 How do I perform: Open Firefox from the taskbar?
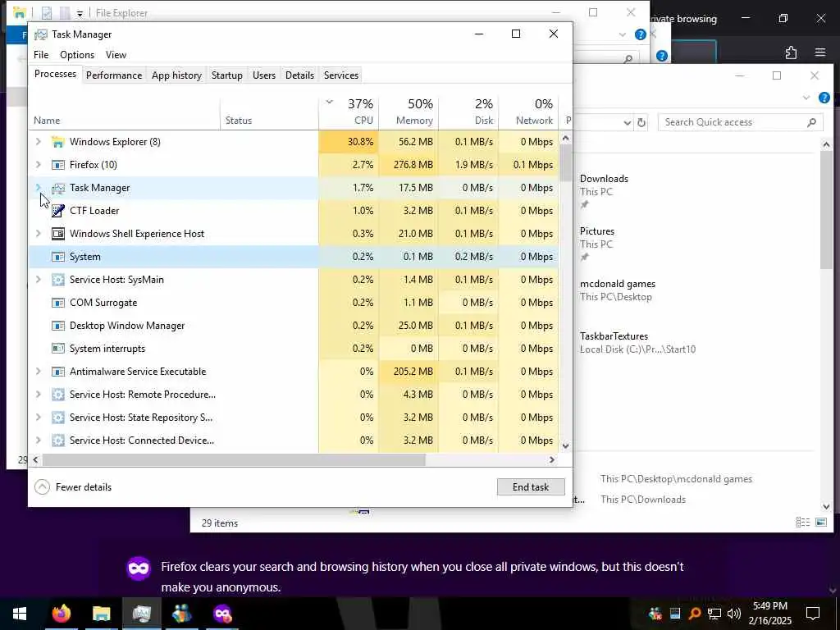pyautogui.click(x=62, y=614)
